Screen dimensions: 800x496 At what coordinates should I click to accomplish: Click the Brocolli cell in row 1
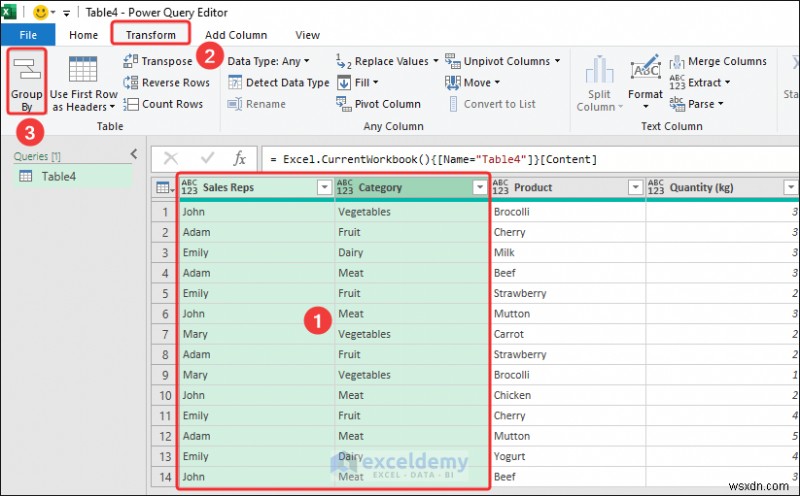pyautogui.click(x=567, y=212)
